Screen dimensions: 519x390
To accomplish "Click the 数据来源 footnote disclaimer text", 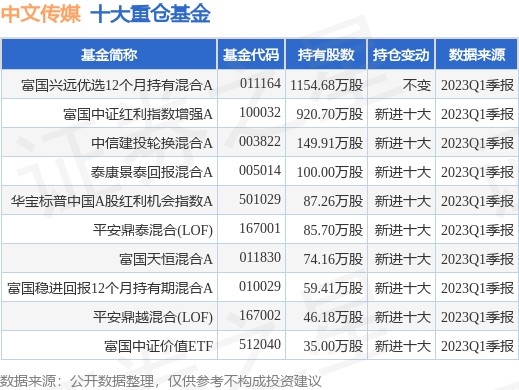I will click(161, 381).
